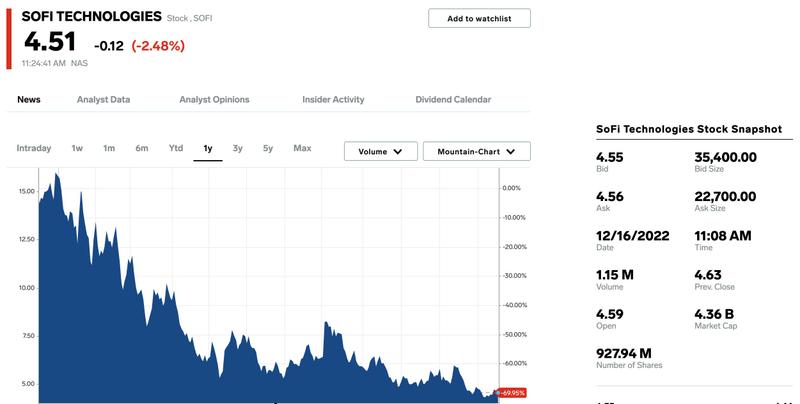Viewport: 800px width, 404px height.
Task: Click the 0.00% percent axis label
Action: (512, 188)
